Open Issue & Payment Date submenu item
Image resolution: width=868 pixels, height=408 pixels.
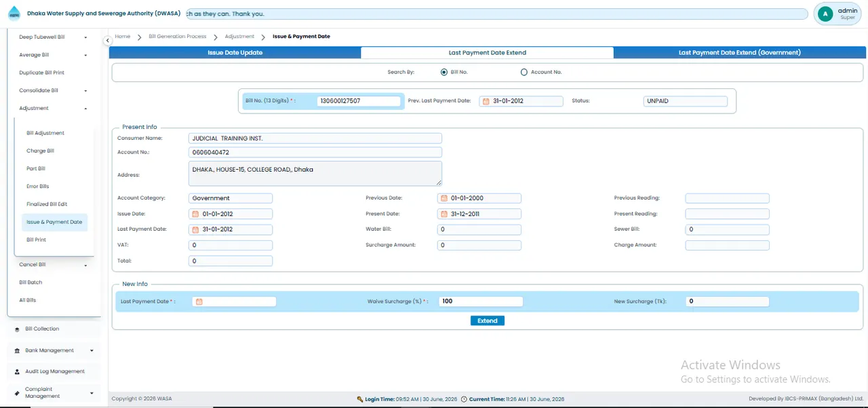54,222
